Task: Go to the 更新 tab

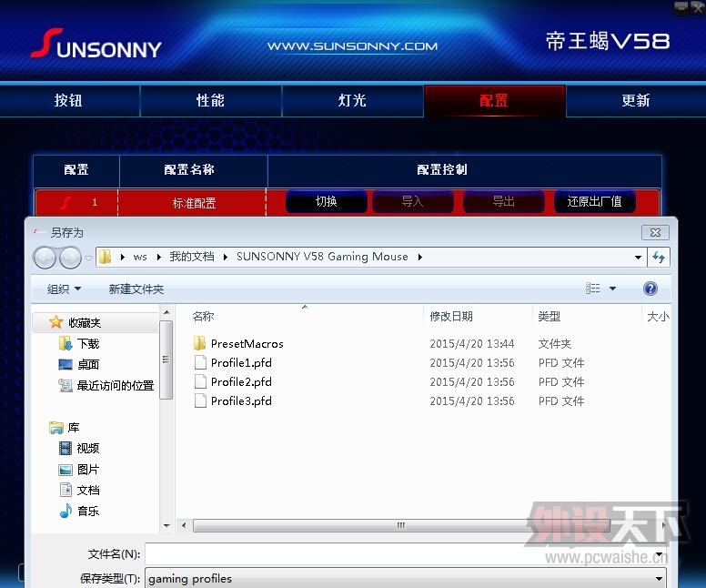Action: (636, 101)
